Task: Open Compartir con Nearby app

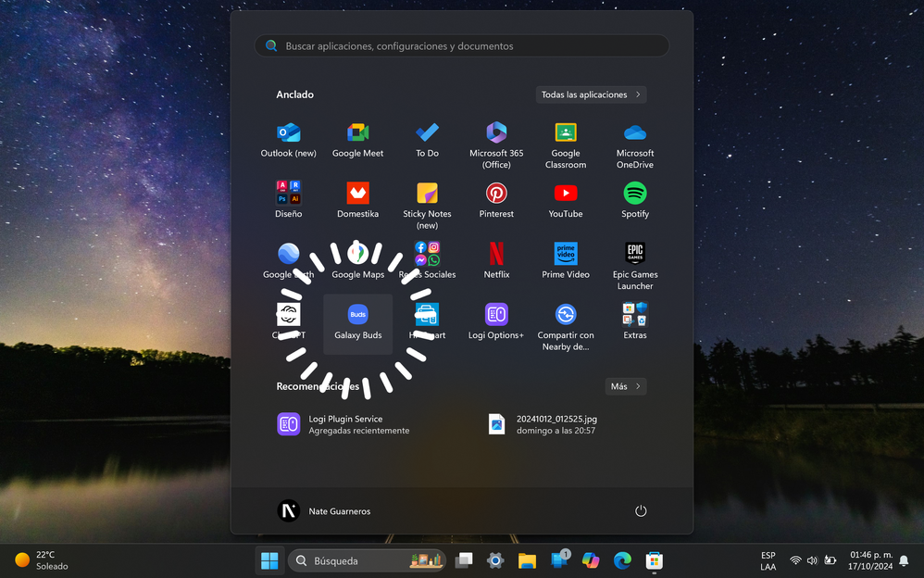Action: [x=566, y=327]
